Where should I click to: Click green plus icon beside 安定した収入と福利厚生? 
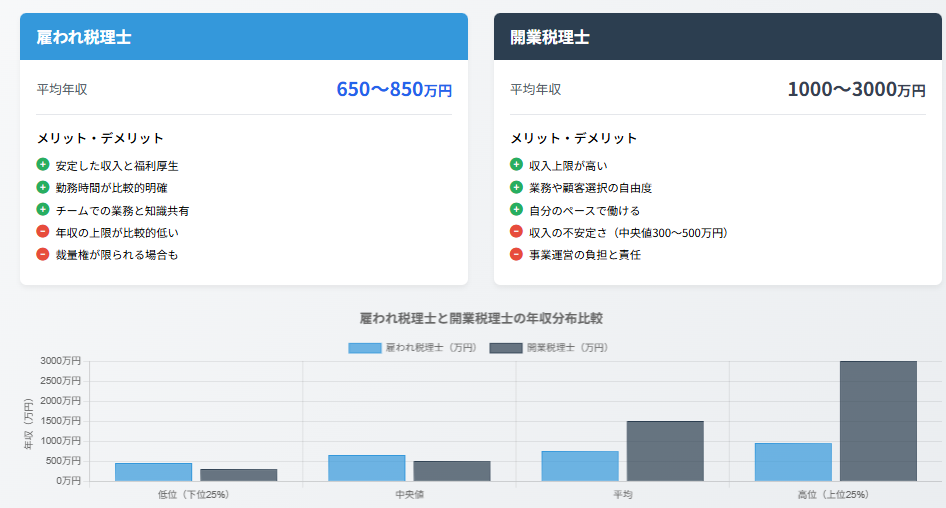43,164
